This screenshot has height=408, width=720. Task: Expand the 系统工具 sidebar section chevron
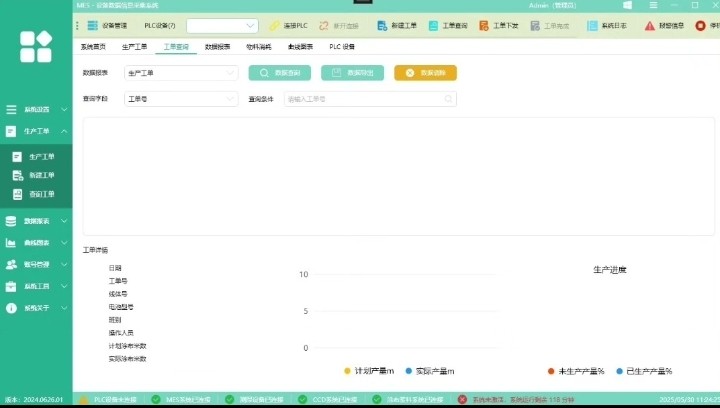(64, 286)
